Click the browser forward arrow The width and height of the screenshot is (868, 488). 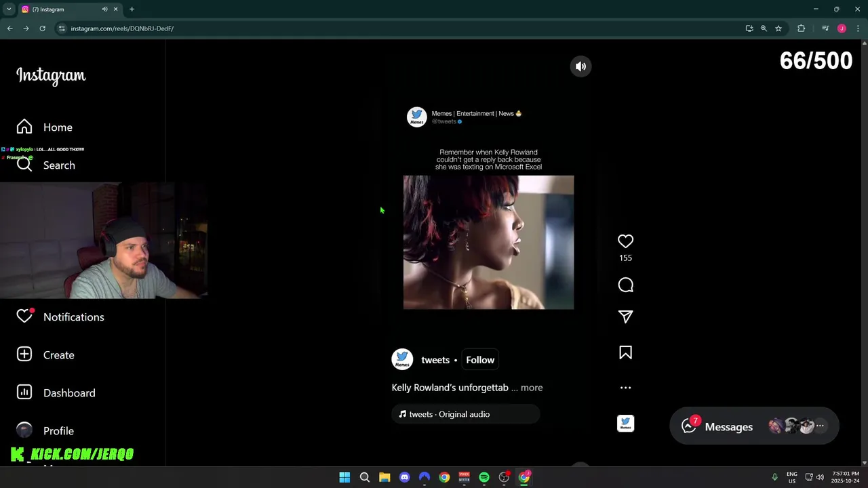26,28
